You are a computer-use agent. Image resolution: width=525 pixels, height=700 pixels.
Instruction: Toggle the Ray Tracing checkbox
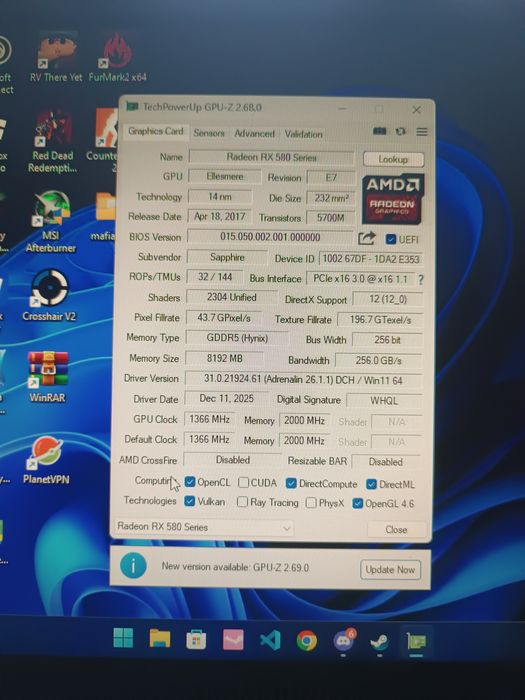(x=242, y=502)
